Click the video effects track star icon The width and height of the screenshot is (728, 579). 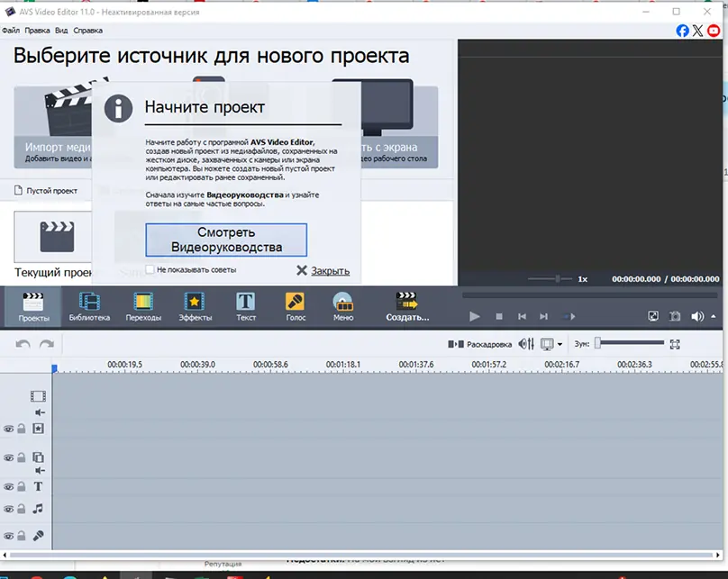click(38, 429)
